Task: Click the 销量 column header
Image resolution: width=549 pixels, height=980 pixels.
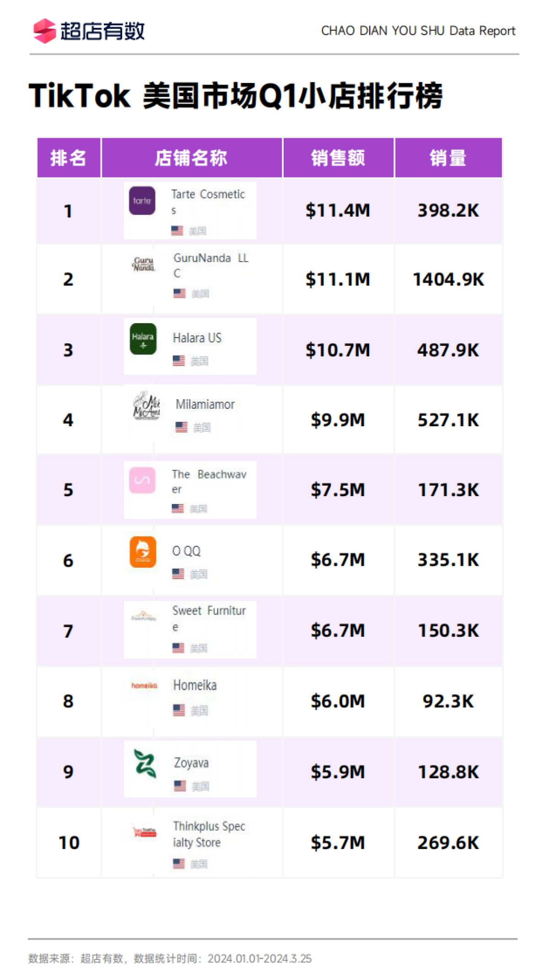Action: click(448, 158)
